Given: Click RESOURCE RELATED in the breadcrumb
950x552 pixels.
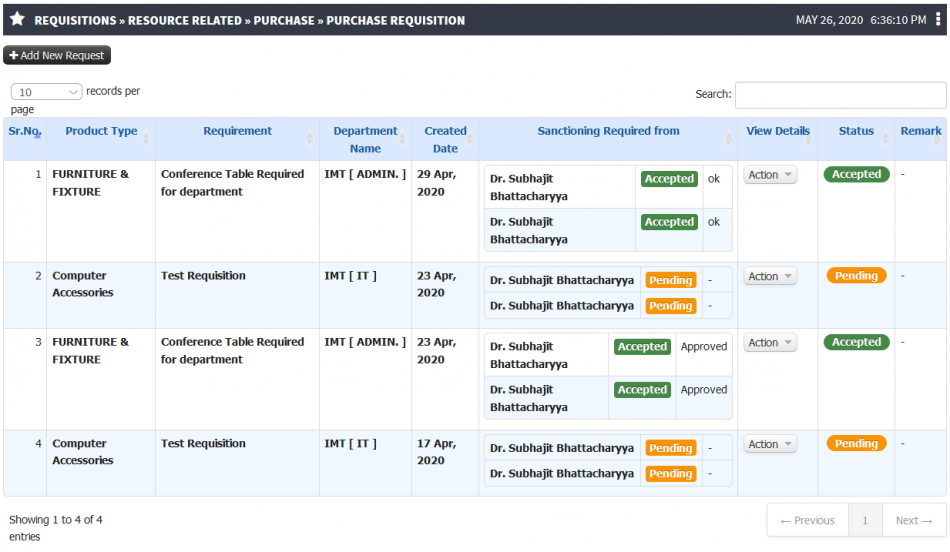Looking at the screenshot, I should [185, 21].
